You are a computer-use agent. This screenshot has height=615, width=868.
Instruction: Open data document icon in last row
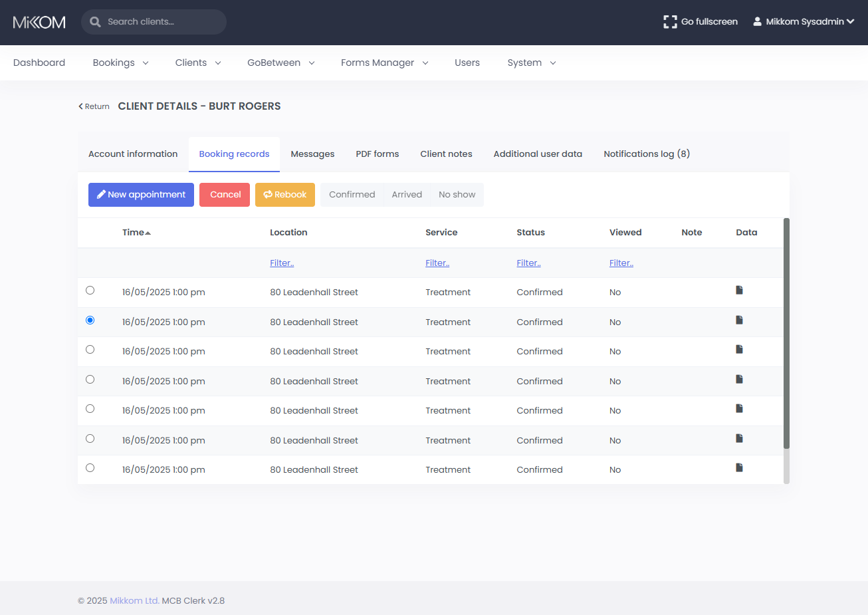[739, 468]
